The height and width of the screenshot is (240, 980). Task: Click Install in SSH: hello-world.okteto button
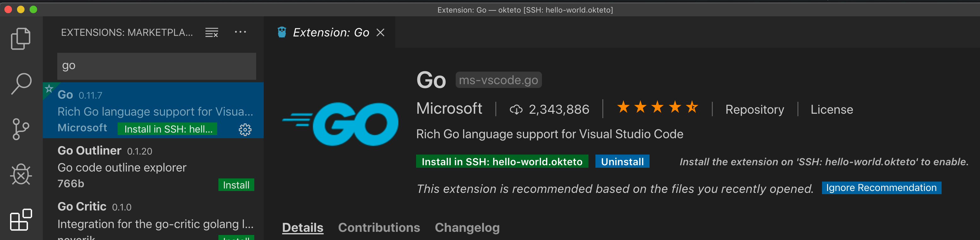click(x=502, y=161)
